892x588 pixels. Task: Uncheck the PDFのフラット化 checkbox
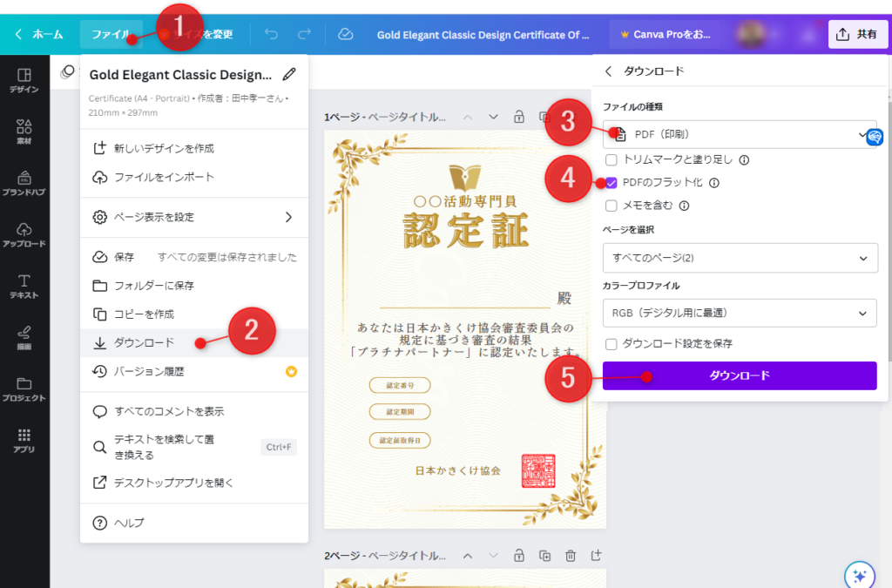tap(612, 183)
